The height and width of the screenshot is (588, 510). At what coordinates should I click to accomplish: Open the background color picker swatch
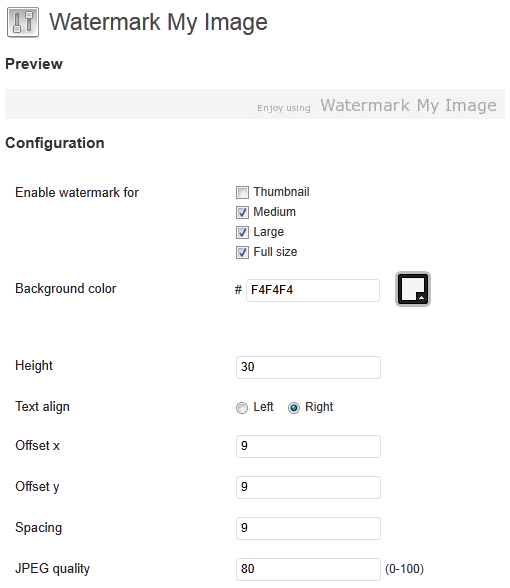(413, 289)
